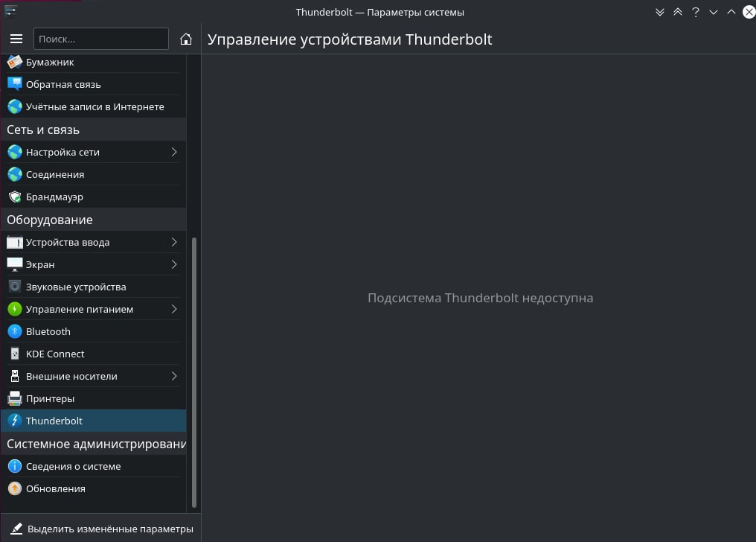Click the Управление питанием green icon

(15, 309)
